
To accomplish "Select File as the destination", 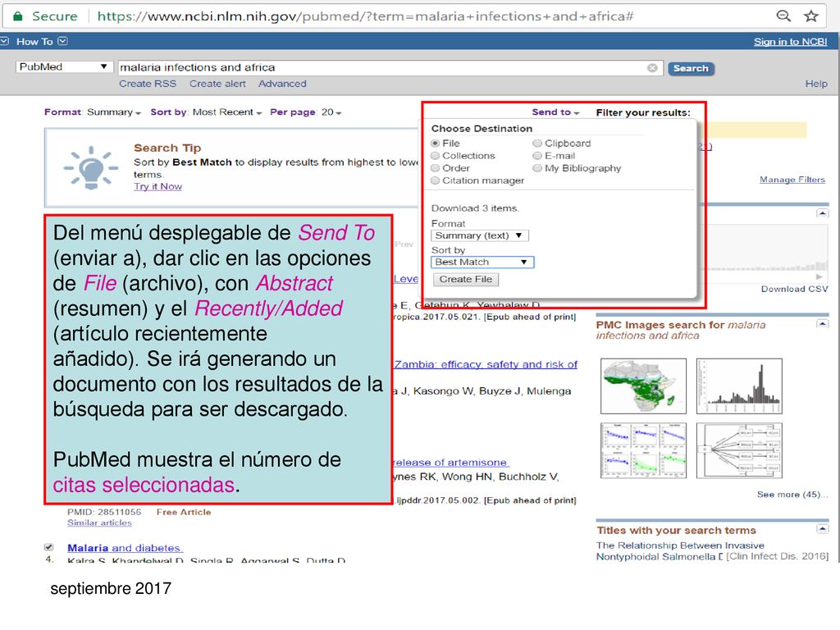I will 435,143.
